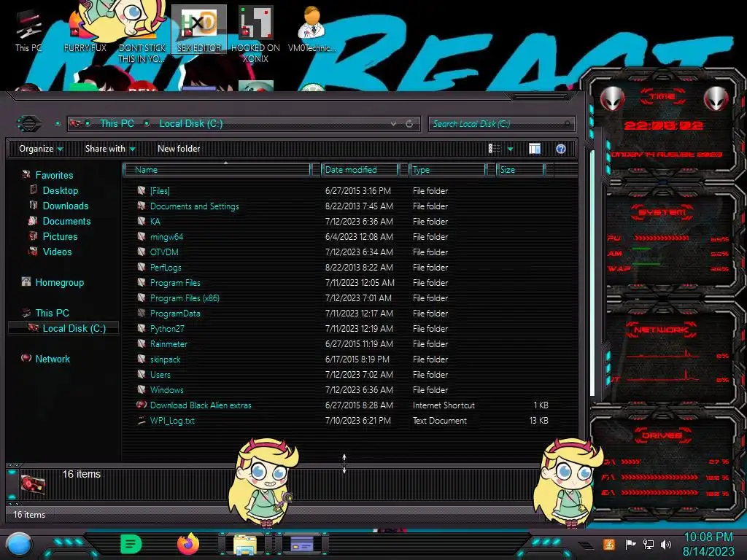Select the Python27 folder icon
Image resolution: width=747 pixels, height=560 pixels.
[141, 328]
